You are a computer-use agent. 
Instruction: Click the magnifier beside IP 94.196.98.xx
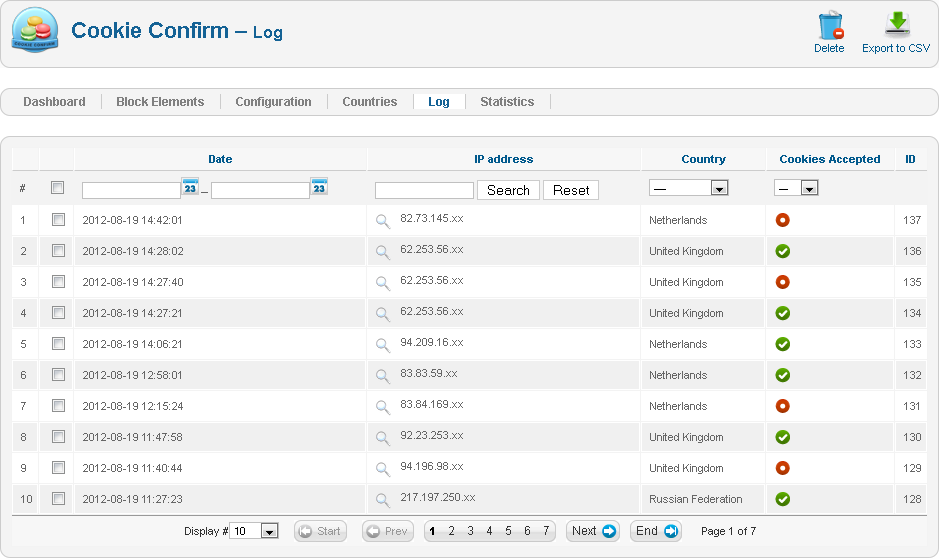pos(383,469)
